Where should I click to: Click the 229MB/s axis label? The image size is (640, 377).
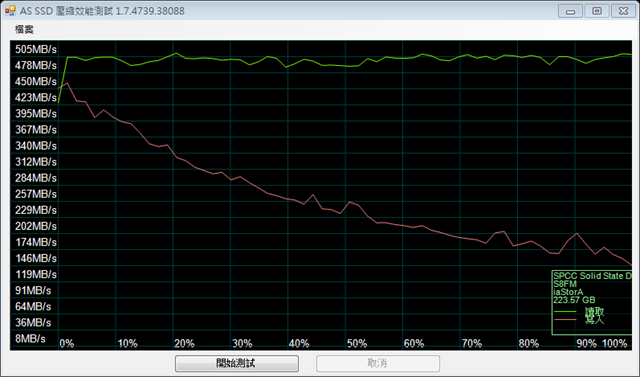pos(36,210)
